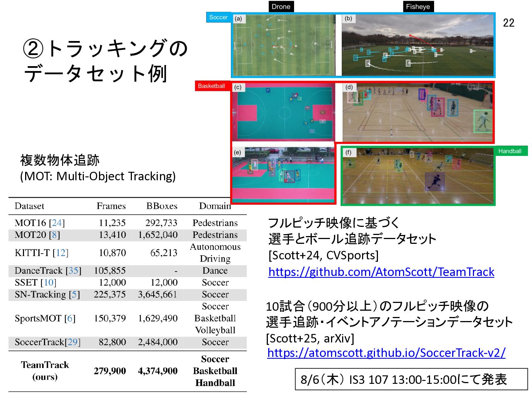This screenshot has height=399, width=532.
Task: Click the "KITTI-T" dataset name
Action: [32, 253]
